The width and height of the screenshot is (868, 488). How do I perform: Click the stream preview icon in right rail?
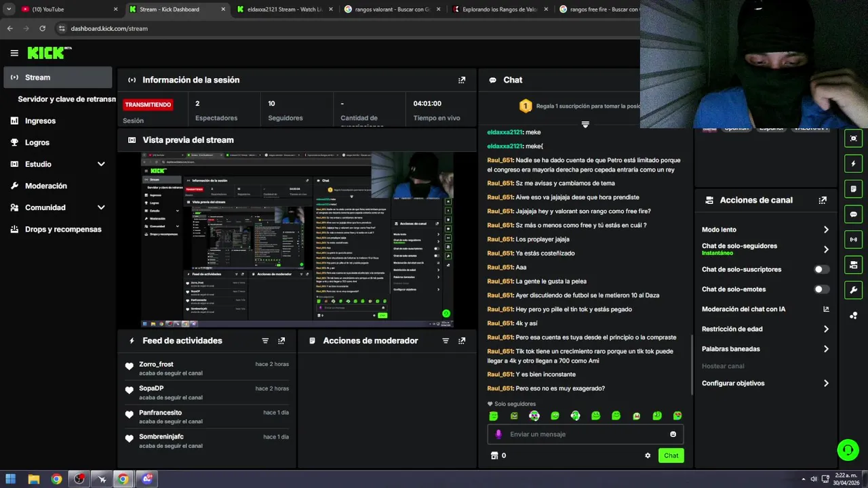pos(853,138)
